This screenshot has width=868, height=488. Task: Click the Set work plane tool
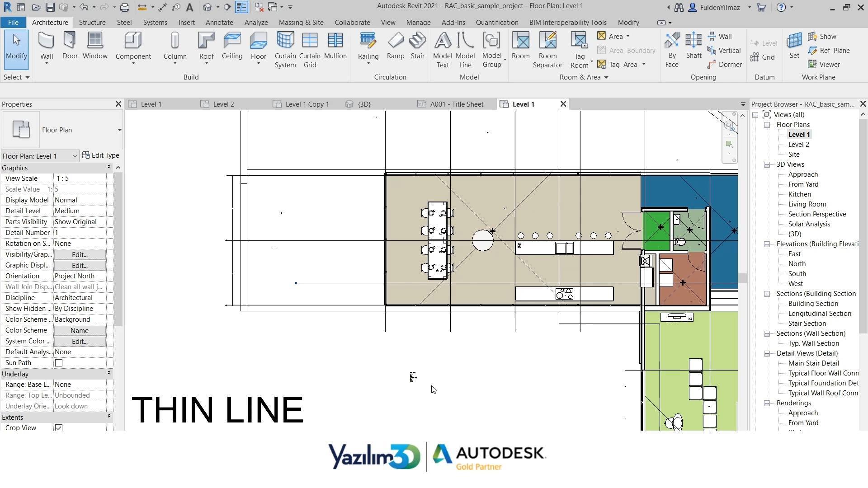click(794, 46)
